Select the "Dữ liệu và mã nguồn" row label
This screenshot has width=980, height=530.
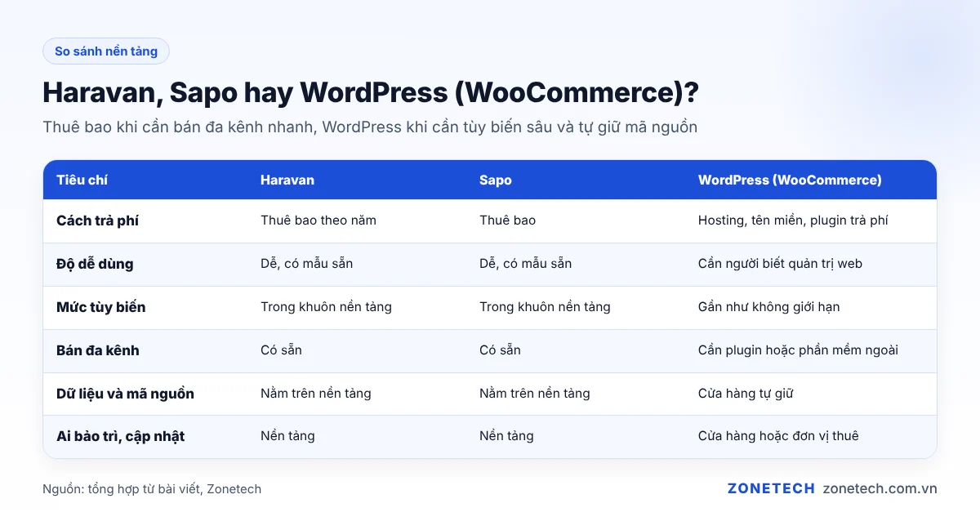tap(125, 394)
